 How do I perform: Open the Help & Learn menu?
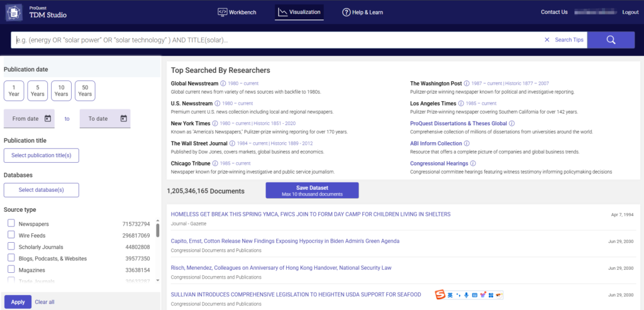pyautogui.click(x=362, y=12)
